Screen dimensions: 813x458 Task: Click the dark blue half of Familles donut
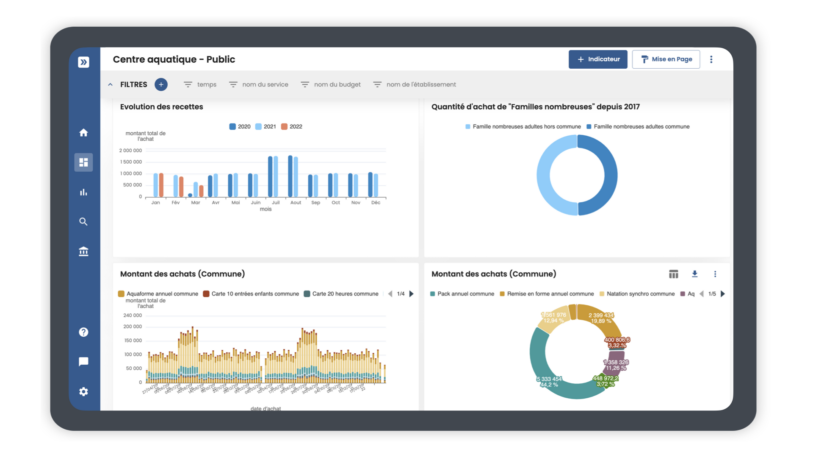pos(610,175)
